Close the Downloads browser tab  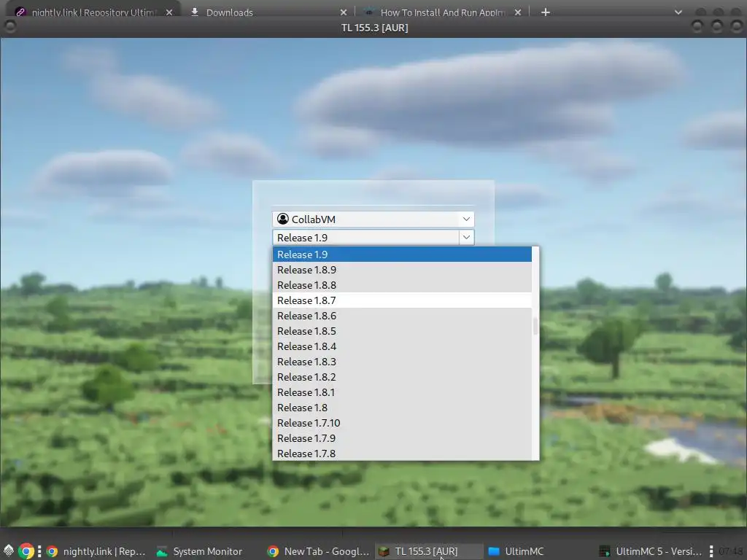click(x=344, y=12)
